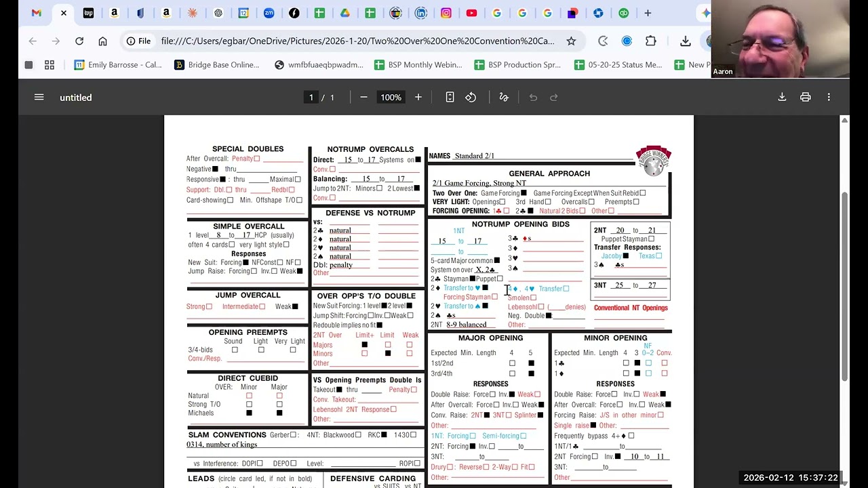This screenshot has width=868, height=488.
Task: Toggle the RKC checkbox
Action: [x=384, y=435]
